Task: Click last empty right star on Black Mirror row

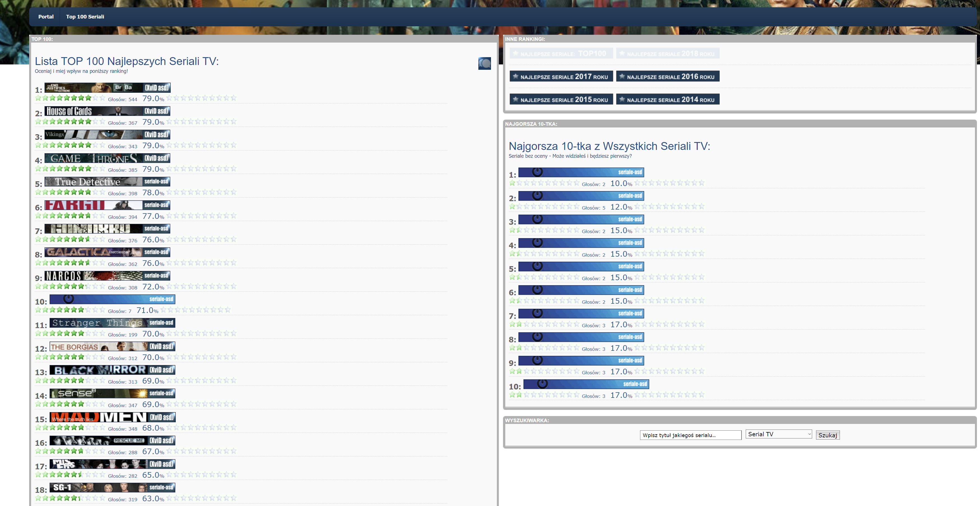Action: coord(234,381)
